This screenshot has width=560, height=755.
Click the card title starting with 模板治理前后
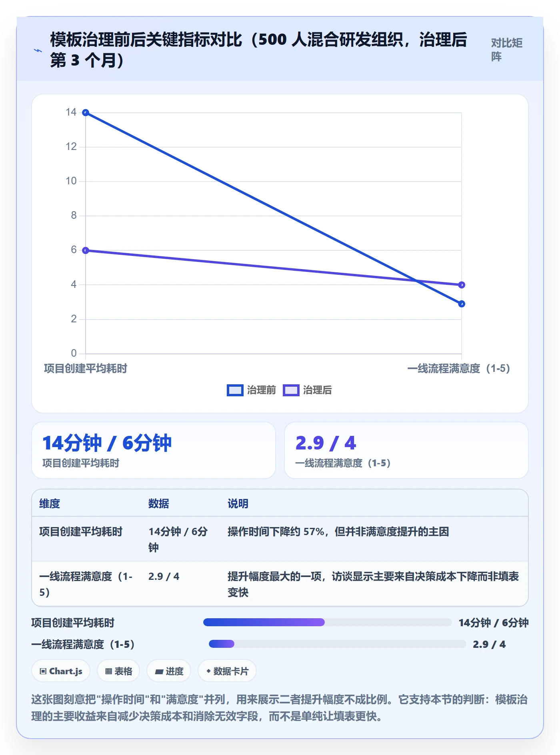click(258, 50)
